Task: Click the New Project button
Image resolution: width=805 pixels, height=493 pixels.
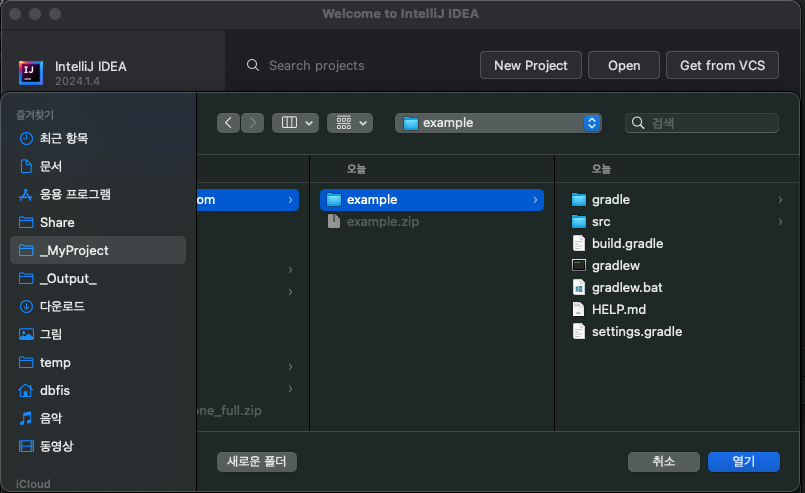Action: pyautogui.click(x=530, y=65)
